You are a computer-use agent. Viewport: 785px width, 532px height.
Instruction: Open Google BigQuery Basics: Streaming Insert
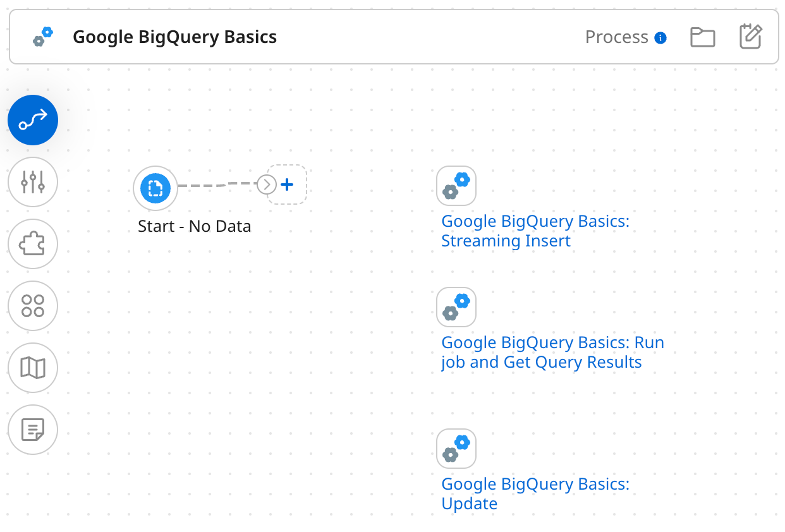[535, 231]
